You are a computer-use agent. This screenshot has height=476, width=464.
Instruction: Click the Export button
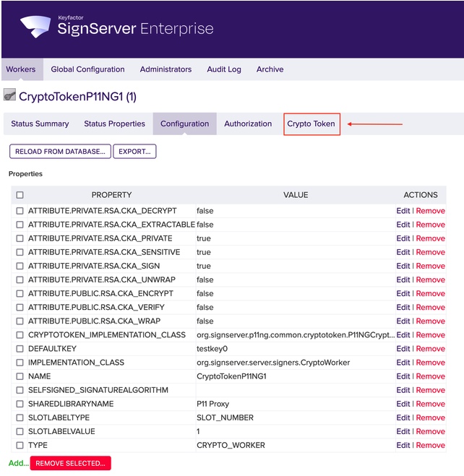click(134, 151)
